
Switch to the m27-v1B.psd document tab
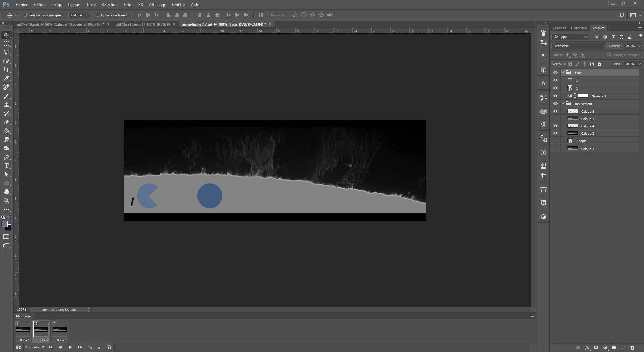[x=60, y=24]
